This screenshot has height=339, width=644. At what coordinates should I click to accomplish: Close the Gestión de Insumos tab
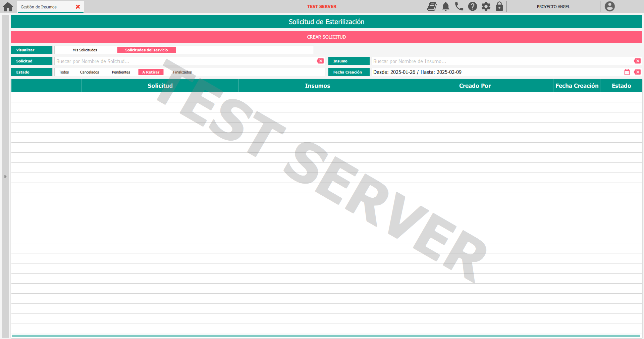pos(78,7)
